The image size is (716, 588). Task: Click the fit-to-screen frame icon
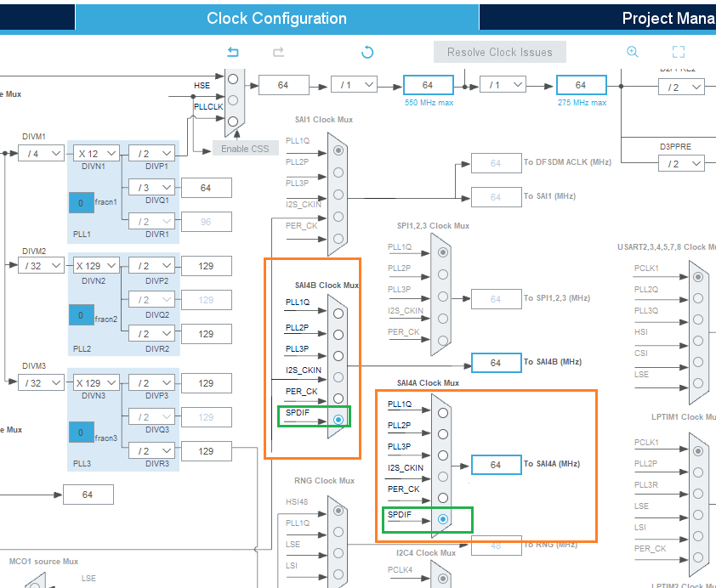[x=679, y=52]
